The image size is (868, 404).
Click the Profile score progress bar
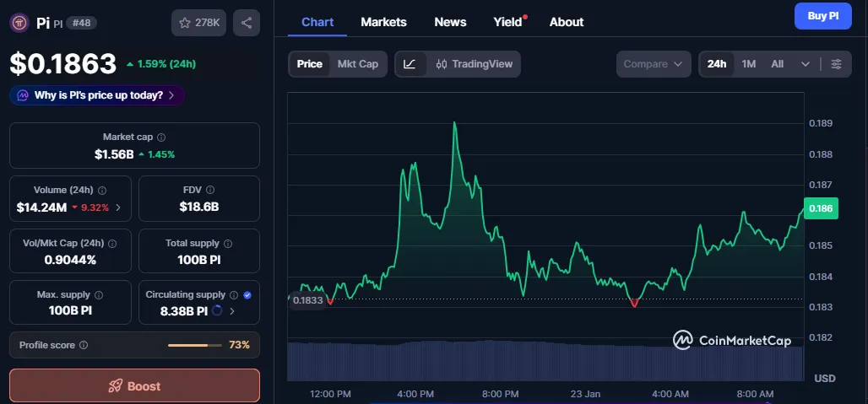coord(194,346)
